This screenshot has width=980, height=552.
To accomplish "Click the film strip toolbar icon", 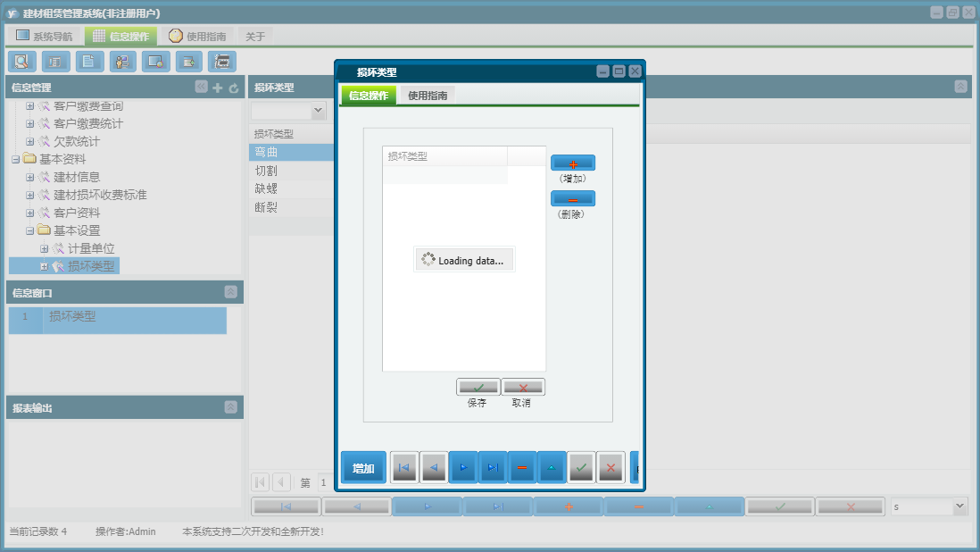I will click(222, 62).
